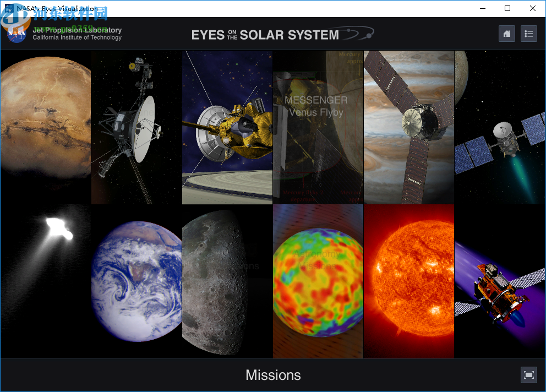Image resolution: width=546 pixels, height=392 pixels.
Task: Click the Missions label bar
Action: tap(273, 375)
